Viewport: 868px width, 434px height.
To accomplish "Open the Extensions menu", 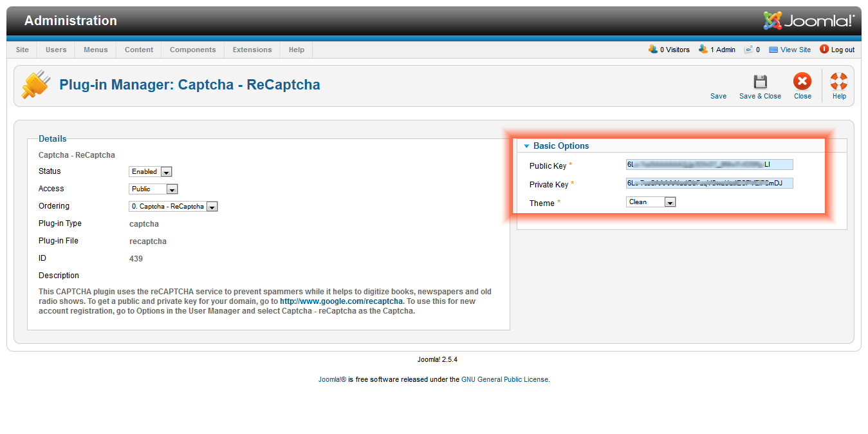I will (252, 50).
